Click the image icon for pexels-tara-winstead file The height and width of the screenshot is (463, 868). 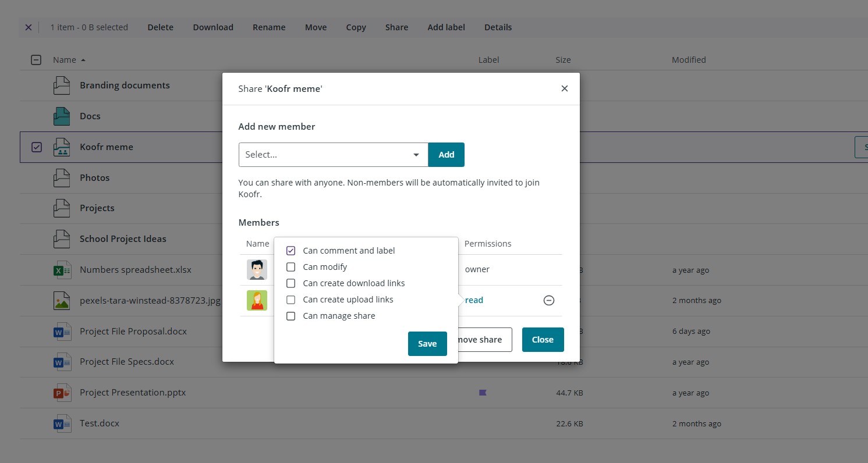[62, 301]
